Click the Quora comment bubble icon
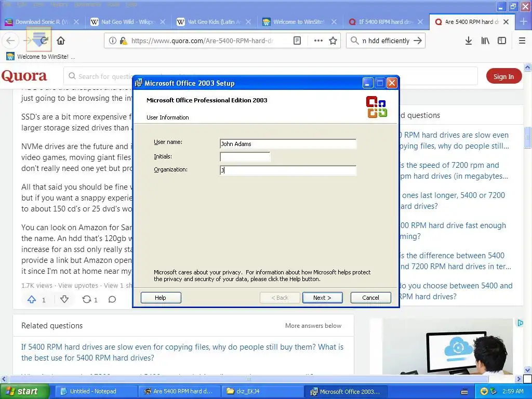532x399 pixels. (112, 299)
